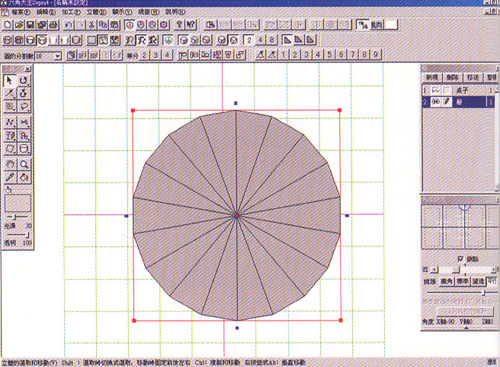500x367 pixels.
Task: Select the scissors cut-line tool in toolbox
Action: [x=24, y=122]
